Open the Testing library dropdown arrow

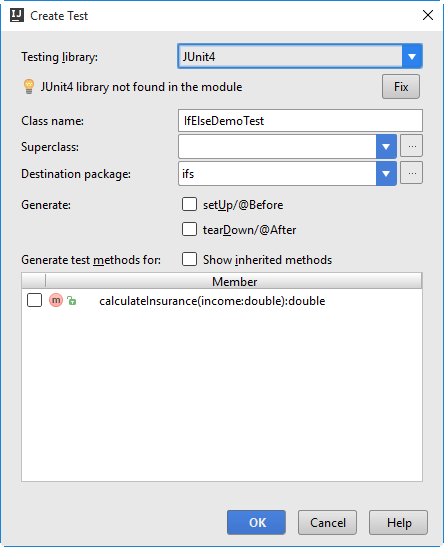[x=412, y=57]
